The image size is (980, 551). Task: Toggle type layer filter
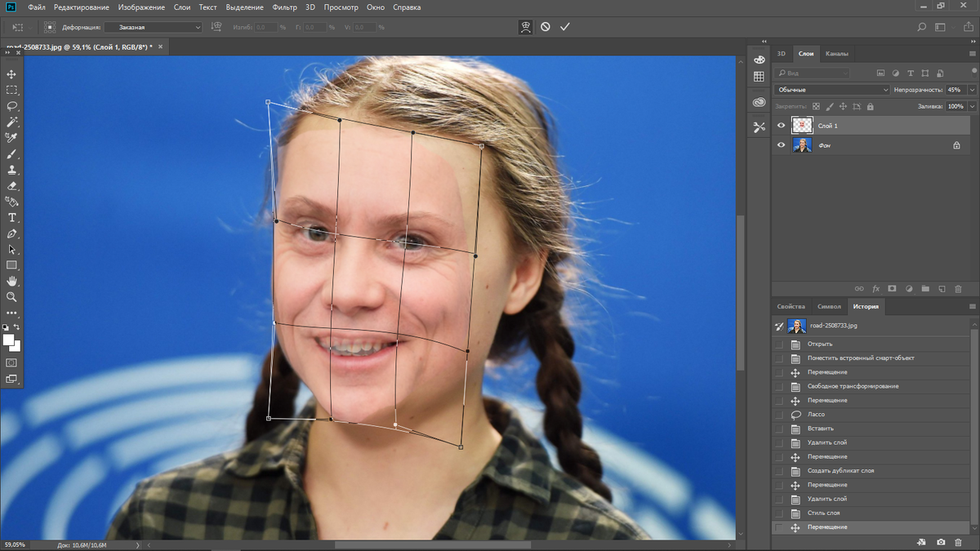[x=911, y=73]
